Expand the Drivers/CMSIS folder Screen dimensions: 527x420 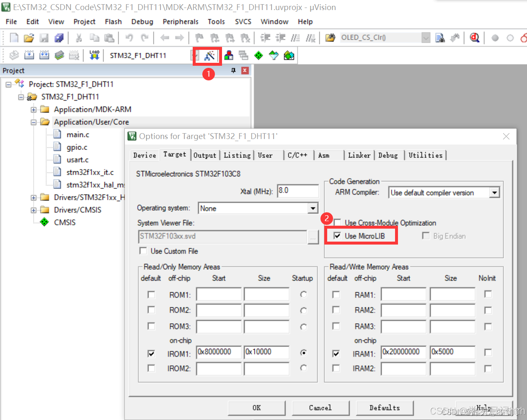34,210
